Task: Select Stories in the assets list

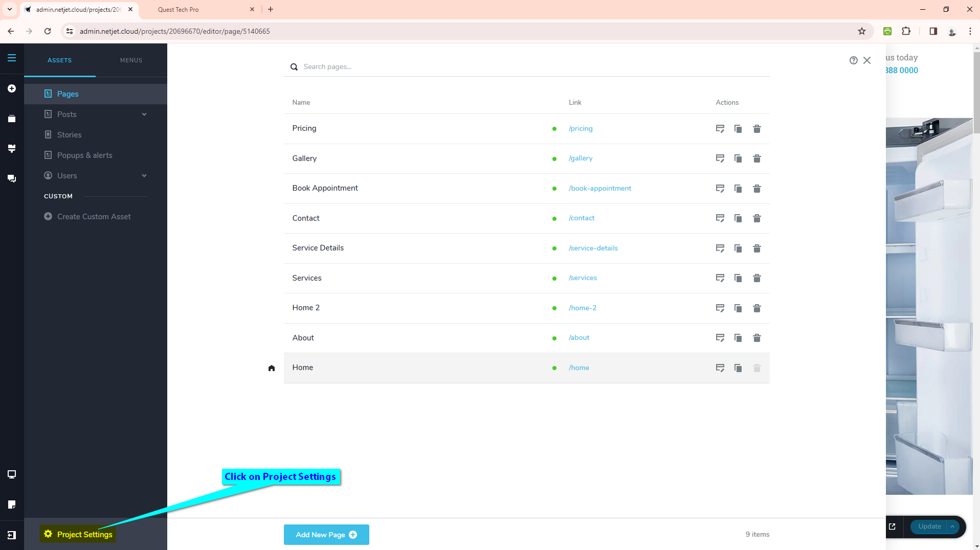Action: click(x=69, y=135)
